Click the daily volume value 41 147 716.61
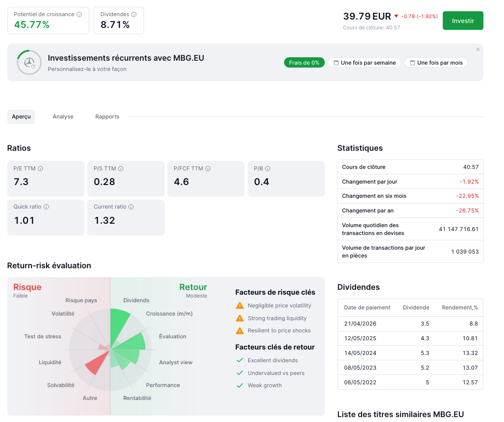This screenshot has width=504, height=422. pos(458,229)
